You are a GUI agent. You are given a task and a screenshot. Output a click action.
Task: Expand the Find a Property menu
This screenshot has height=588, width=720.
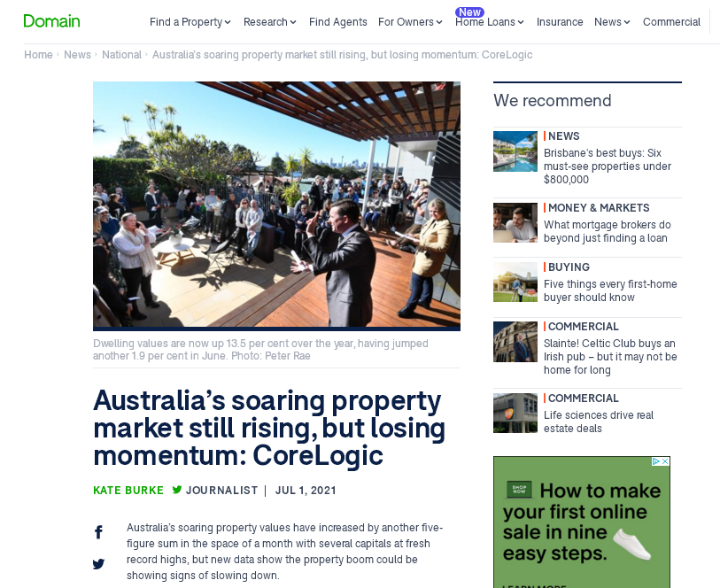[190, 22]
